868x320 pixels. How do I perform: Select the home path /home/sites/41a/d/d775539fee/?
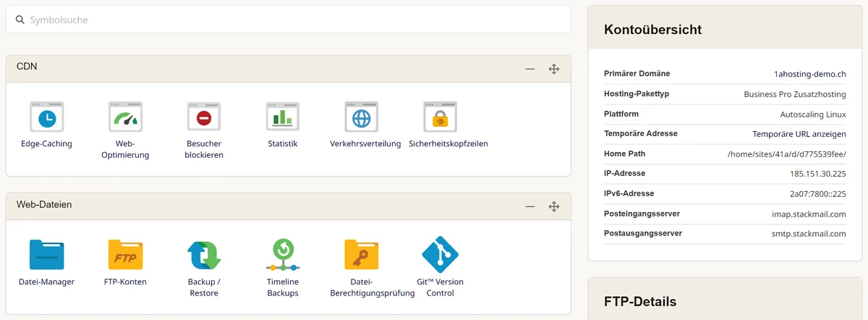(786, 154)
